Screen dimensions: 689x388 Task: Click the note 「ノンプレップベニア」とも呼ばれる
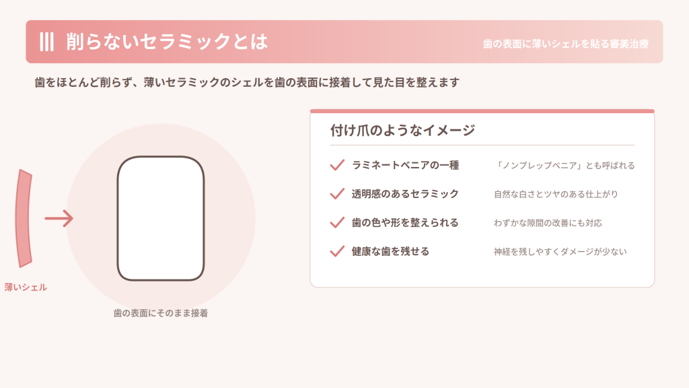point(564,166)
